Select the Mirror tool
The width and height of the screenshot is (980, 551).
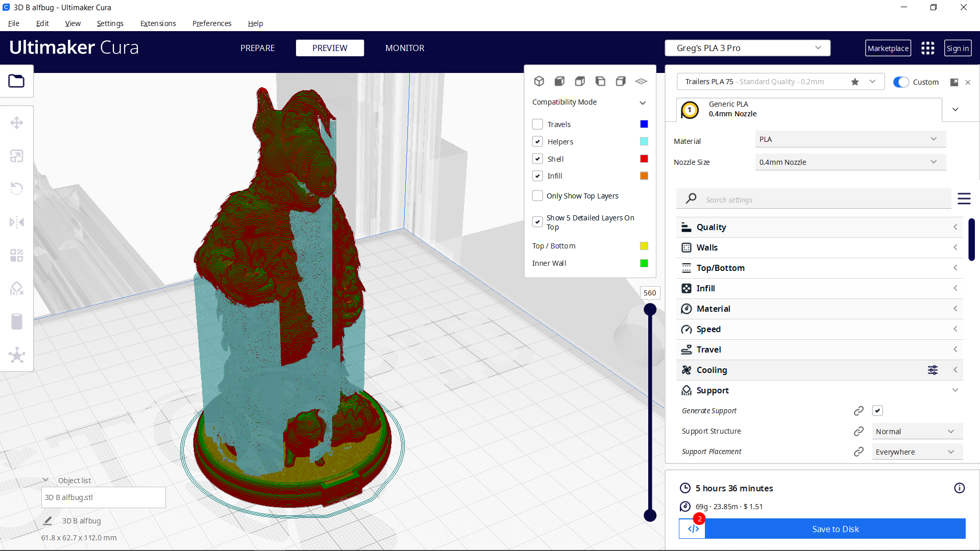tap(17, 221)
